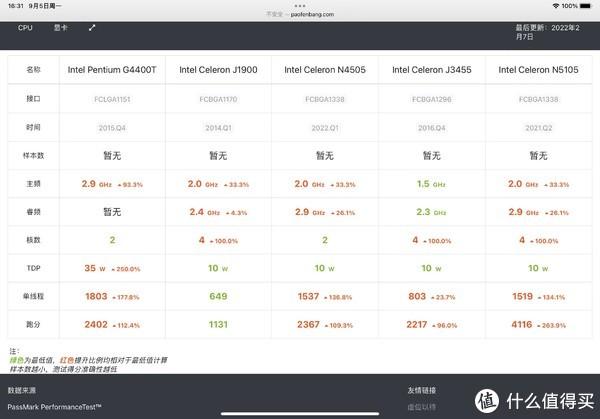Click 2021.Q2 release date cell
Image resolution: width=600 pixels, height=419 pixels.
(538, 128)
